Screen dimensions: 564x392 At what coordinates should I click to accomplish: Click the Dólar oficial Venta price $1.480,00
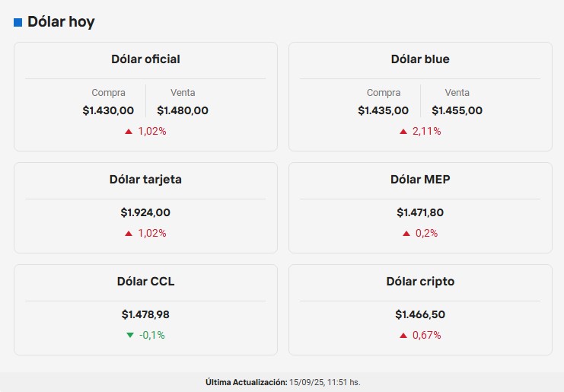click(x=183, y=110)
